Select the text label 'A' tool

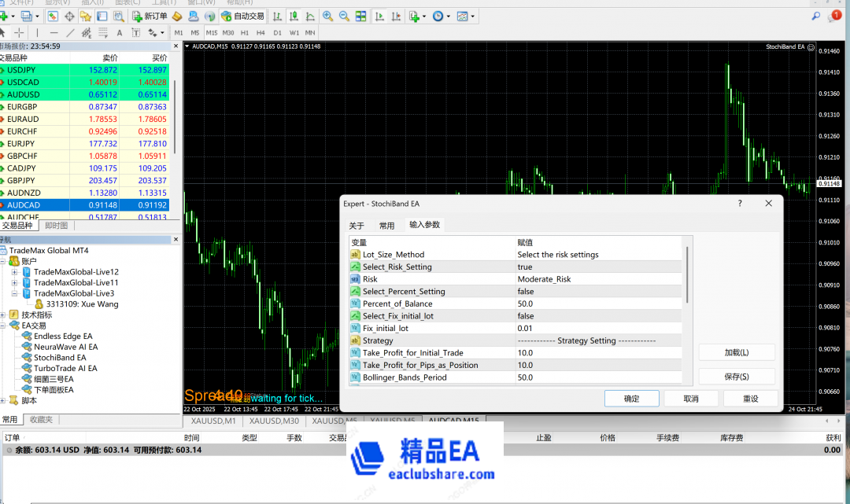[x=119, y=32]
